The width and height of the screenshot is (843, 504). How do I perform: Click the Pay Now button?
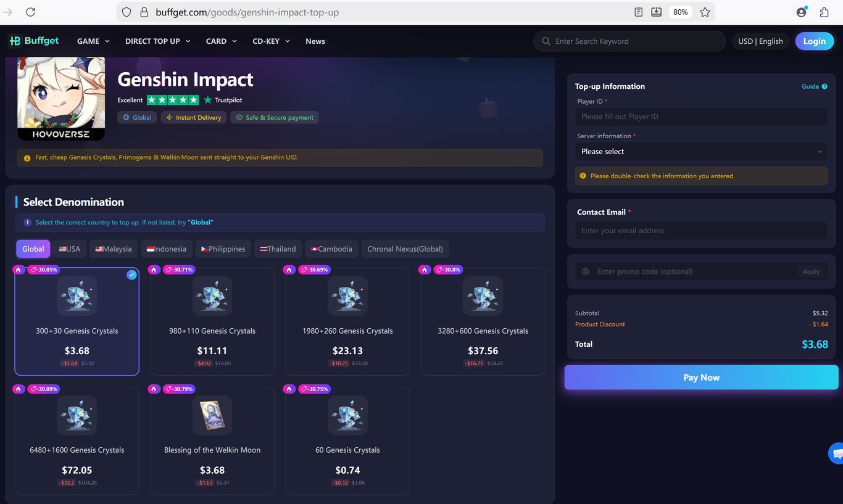click(702, 378)
